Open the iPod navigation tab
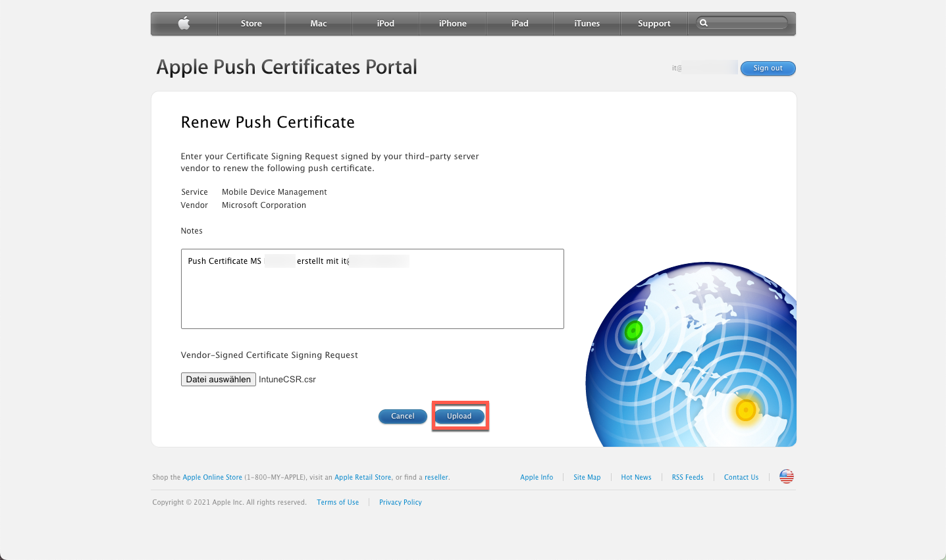Image resolution: width=946 pixels, height=560 pixels. click(x=386, y=24)
